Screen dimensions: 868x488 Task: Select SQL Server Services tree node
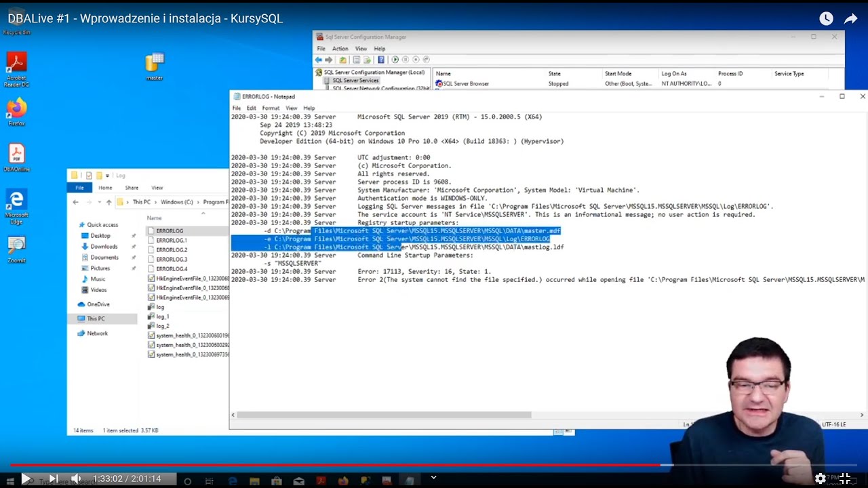click(350, 80)
